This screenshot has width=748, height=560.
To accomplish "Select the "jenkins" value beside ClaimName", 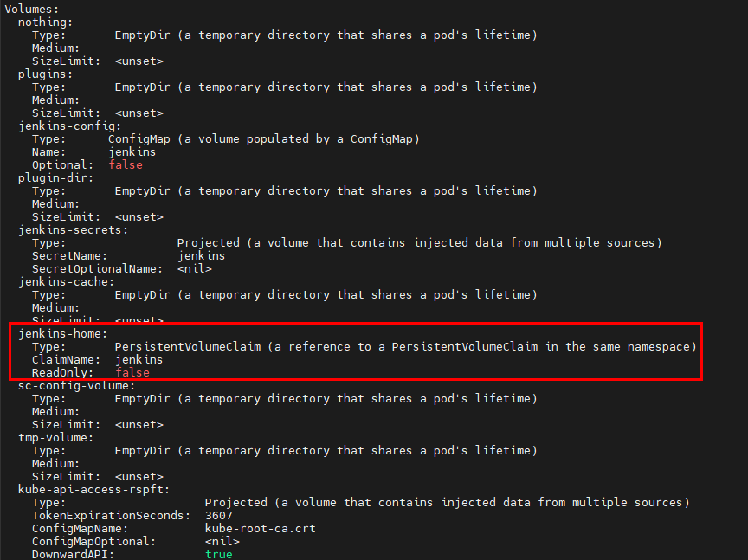I will (139, 360).
